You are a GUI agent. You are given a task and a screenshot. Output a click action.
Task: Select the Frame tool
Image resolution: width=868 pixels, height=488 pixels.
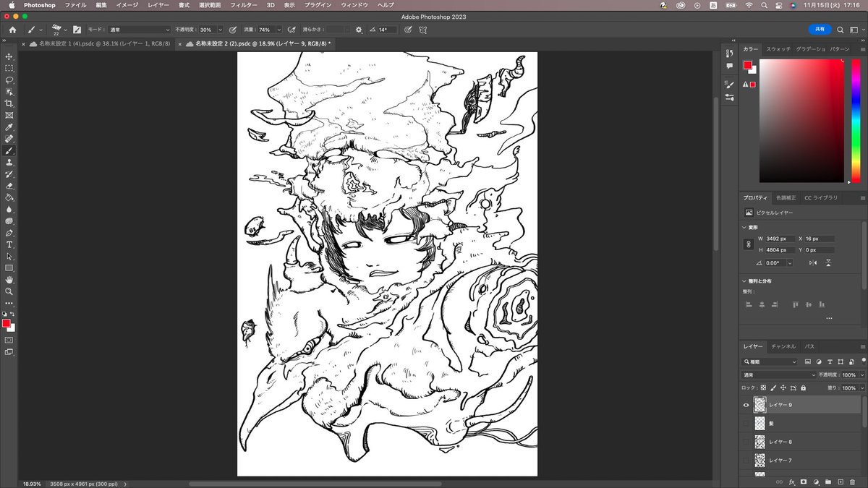[9, 115]
